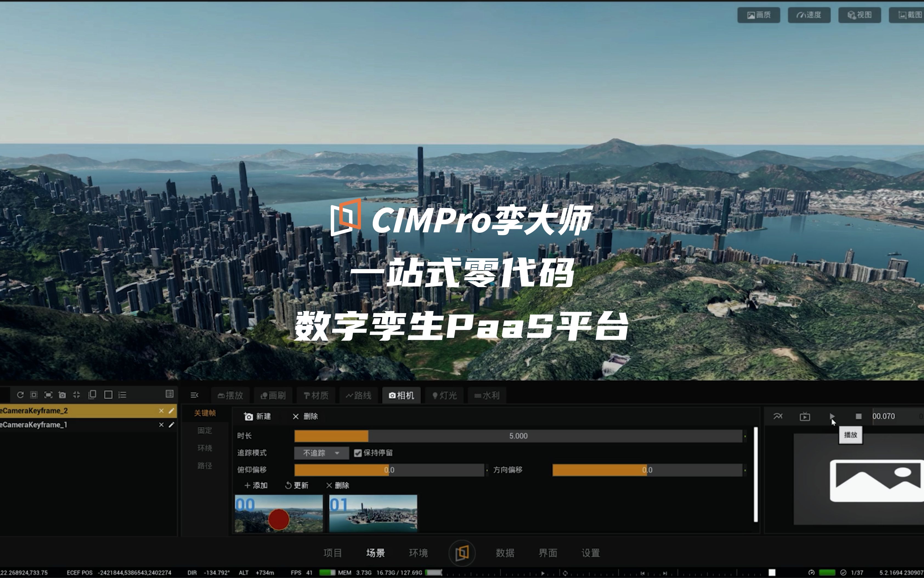Click the status bar skip-to-start icon

point(643,573)
